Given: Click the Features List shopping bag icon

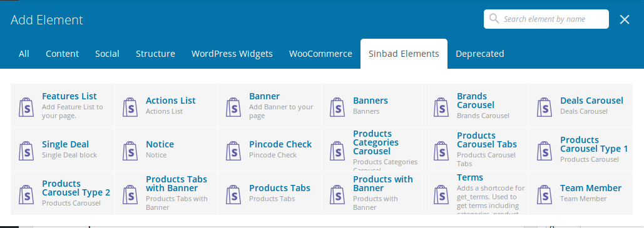Looking at the screenshot, I should pos(26,107).
